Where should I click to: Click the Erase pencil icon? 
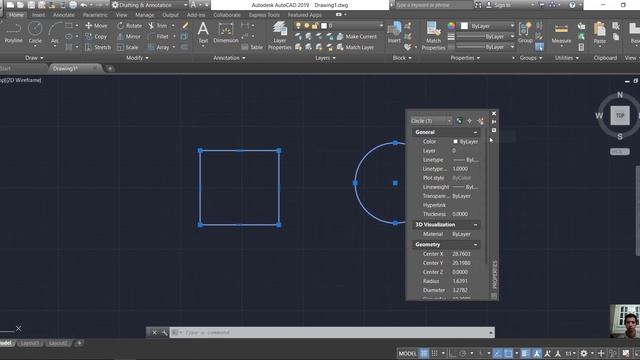pyautogui.click(x=185, y=25)
